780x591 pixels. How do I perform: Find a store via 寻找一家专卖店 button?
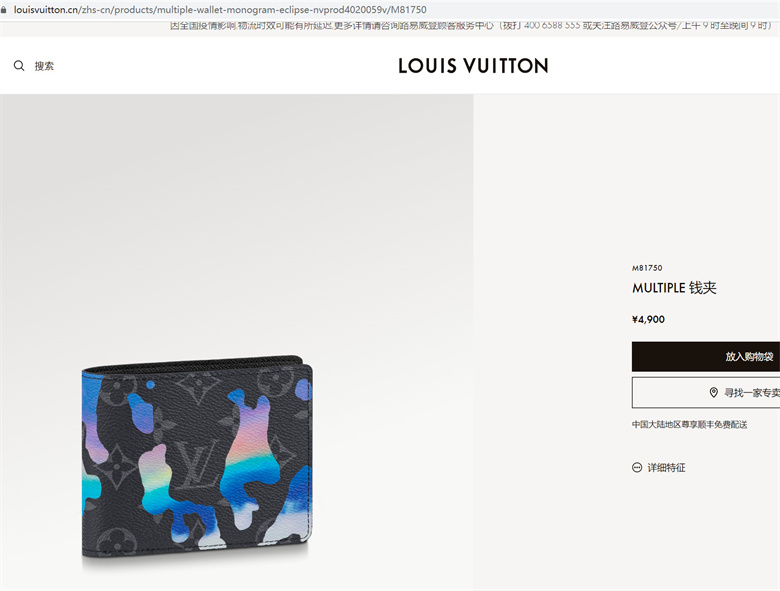[706, 393]
